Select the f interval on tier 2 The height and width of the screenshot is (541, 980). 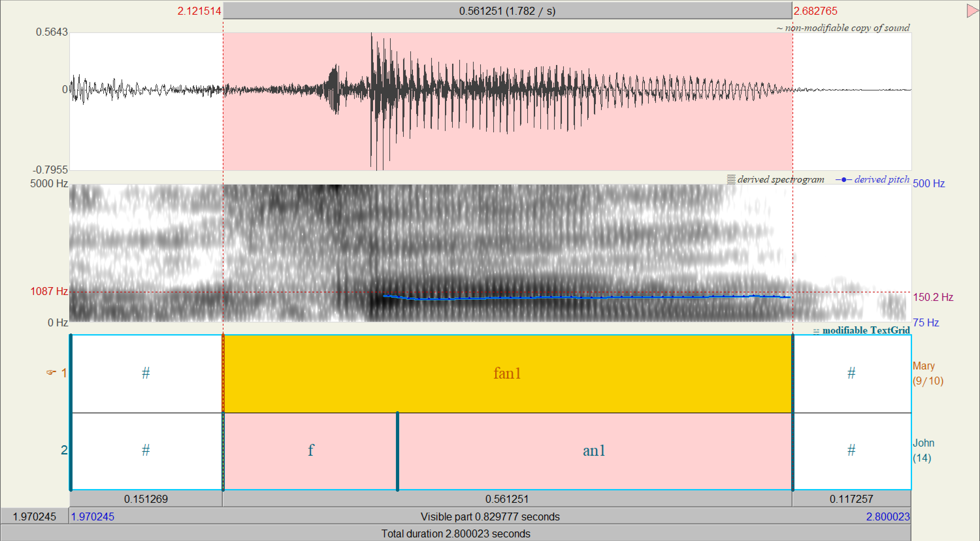tap(310, 451)
